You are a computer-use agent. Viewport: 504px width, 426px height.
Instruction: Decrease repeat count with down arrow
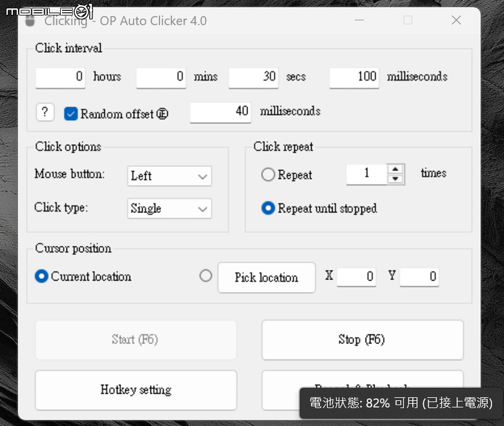tap(395, 179)
